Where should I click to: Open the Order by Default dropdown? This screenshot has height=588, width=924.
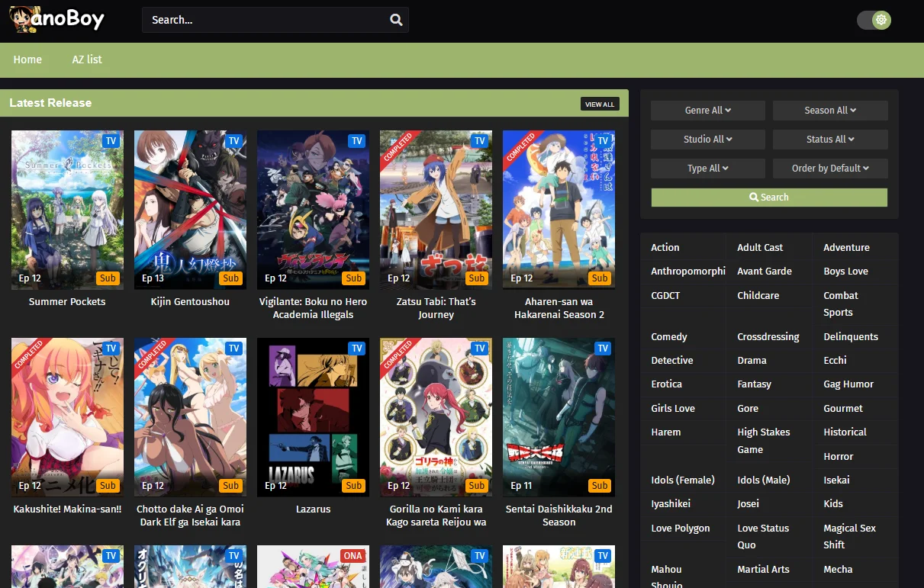pos(830,169)
